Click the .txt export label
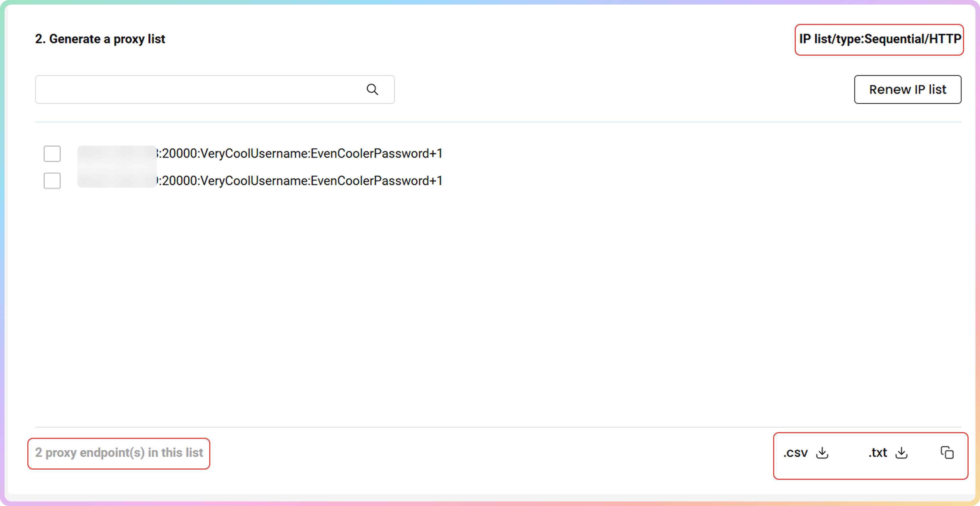The image size is (980, 506). 878,453
